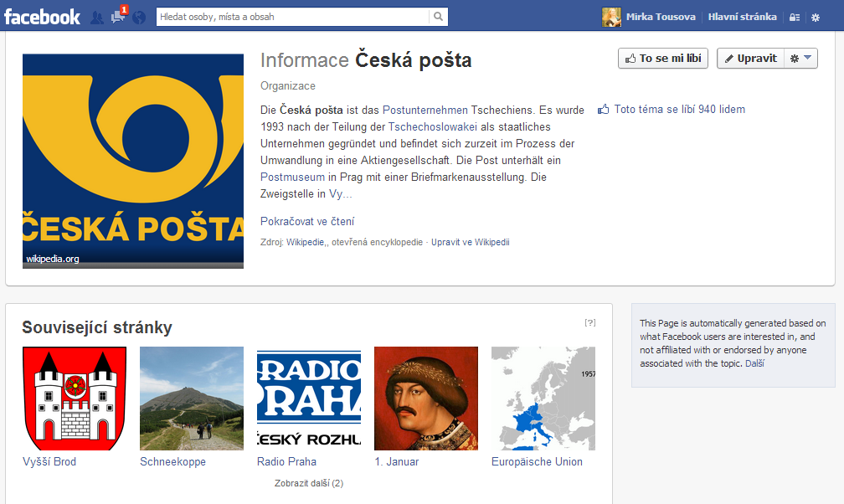Open the Wikipedie source link
The width and height of the screenshot is (844, 504).
305,242
